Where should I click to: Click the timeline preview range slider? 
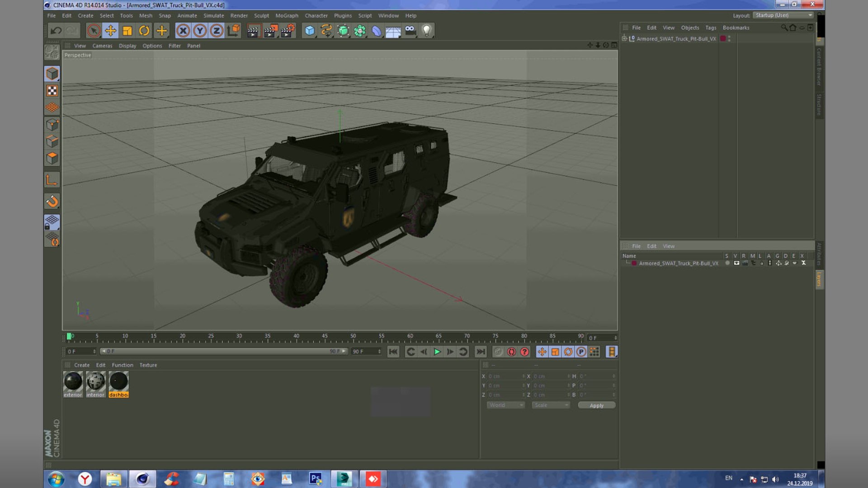tap(224, 351)
